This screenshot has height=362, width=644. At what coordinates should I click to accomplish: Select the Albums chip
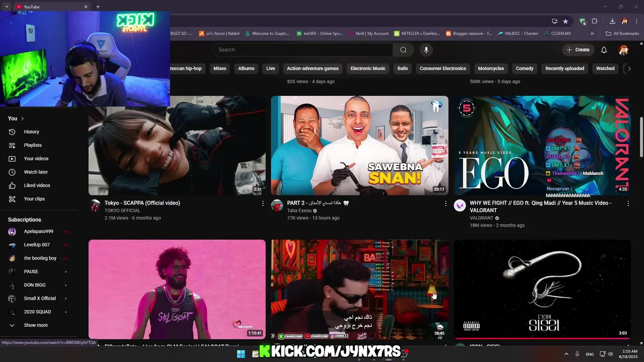point(246,68)
